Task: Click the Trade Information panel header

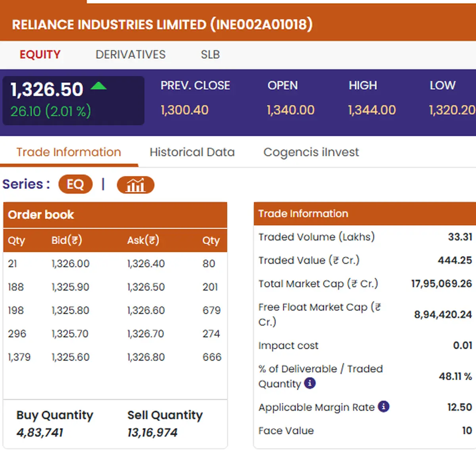Action: pos(365,214)
